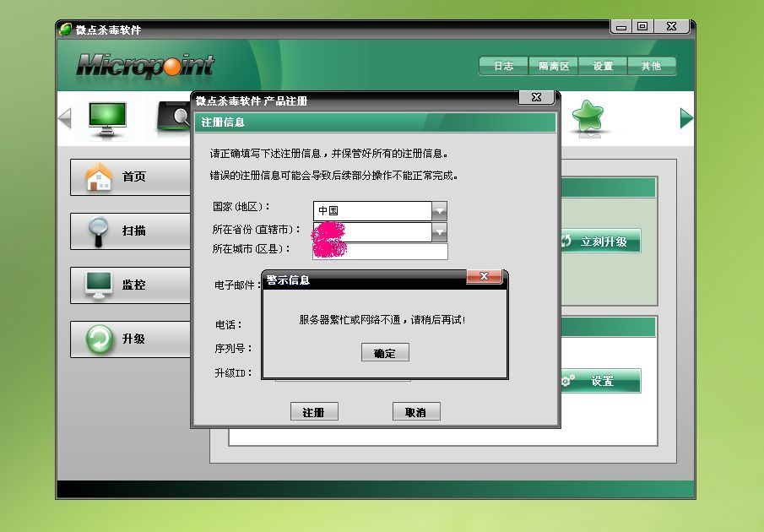Select the green star icon in carousel
The image size is (764, 532).
point(588,117)
